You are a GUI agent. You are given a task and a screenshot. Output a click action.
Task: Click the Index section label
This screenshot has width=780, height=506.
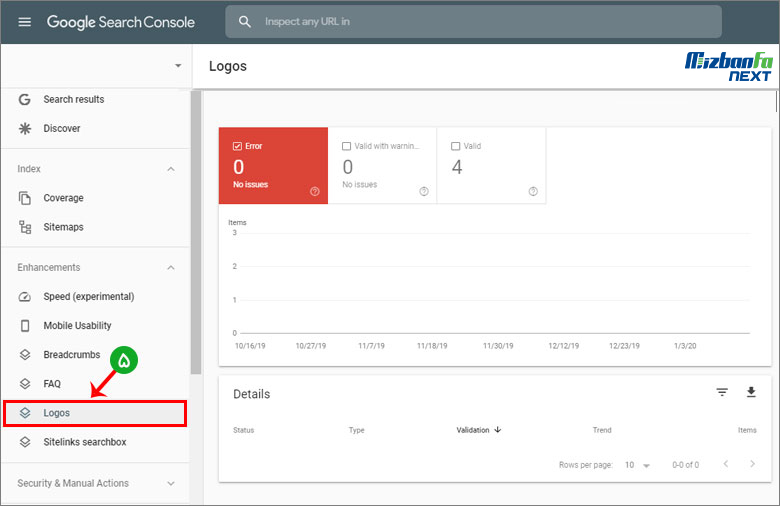tap(29, 169)
